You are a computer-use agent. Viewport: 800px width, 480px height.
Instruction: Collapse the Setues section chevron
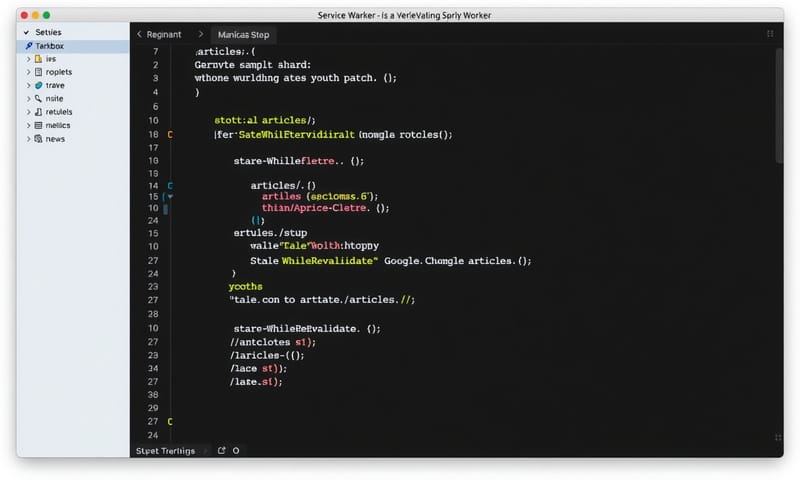tap(26, 32)
